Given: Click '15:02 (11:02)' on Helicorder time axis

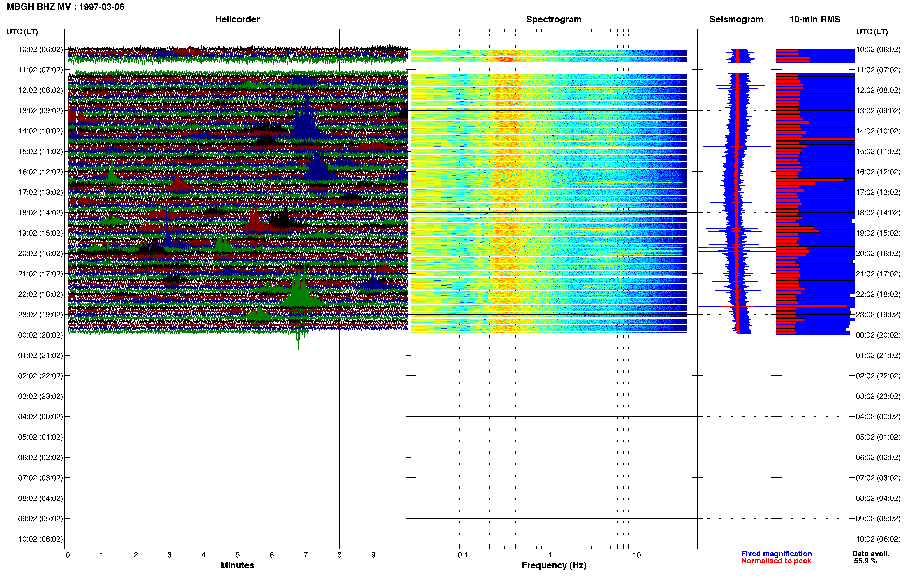Looking at the screenshot, I should (x=41, y=151).
